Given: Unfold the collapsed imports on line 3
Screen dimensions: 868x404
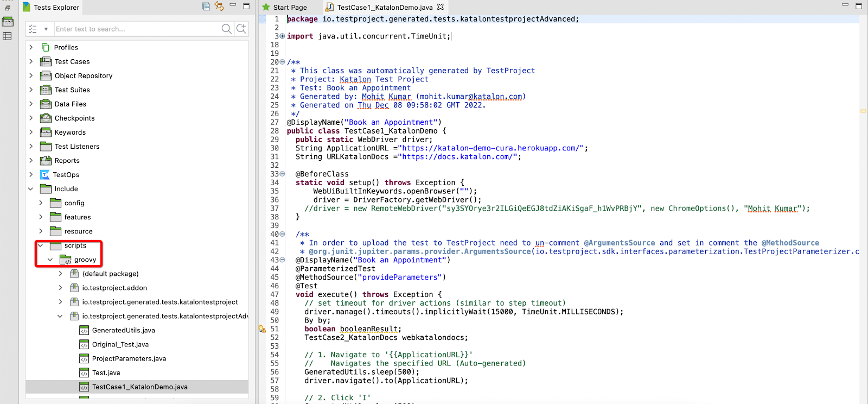Looking at the screenshot, I should click(x=282, y=36).
